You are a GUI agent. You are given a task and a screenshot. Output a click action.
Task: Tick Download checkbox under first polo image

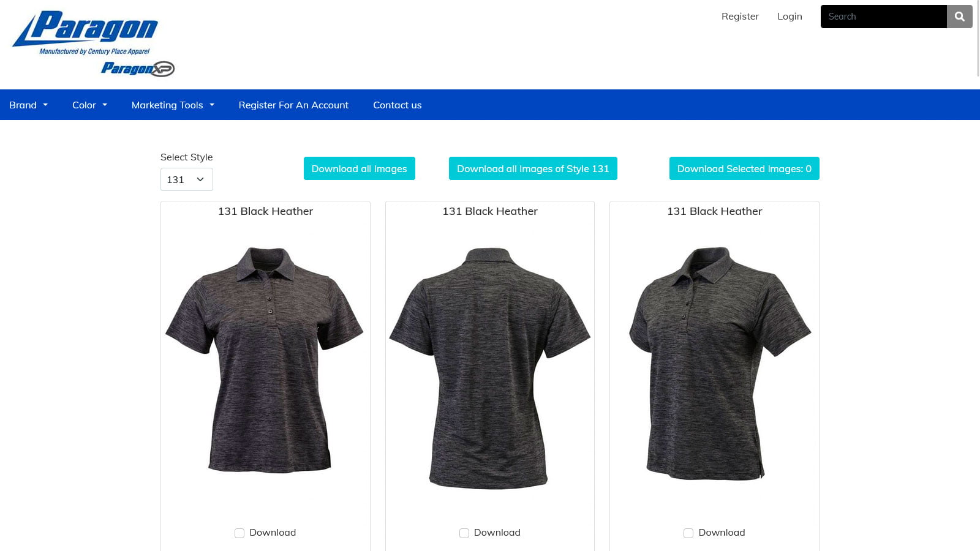239,533
